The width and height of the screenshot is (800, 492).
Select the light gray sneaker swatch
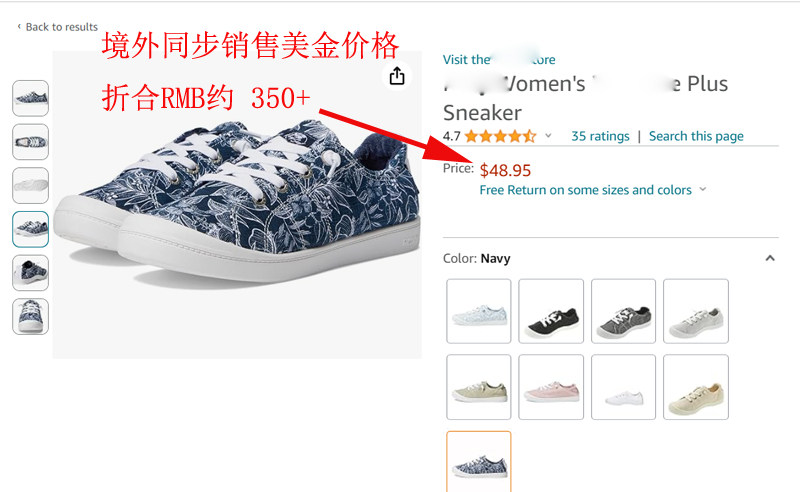[696, 311]
